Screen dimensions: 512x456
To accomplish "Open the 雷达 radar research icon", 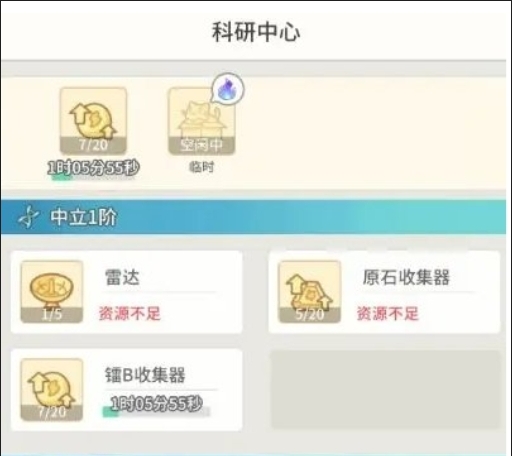I will 52,292.
